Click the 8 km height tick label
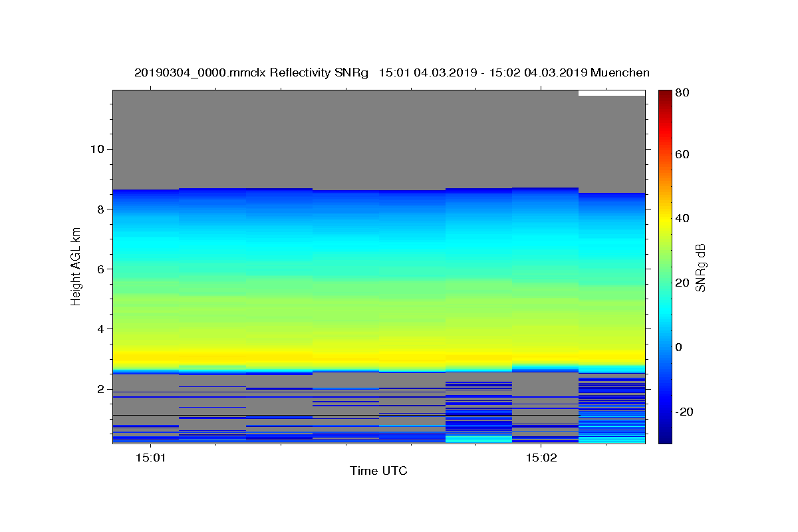Image resolution: width=798 pixels, height=532 pixels. coord(100,209)
